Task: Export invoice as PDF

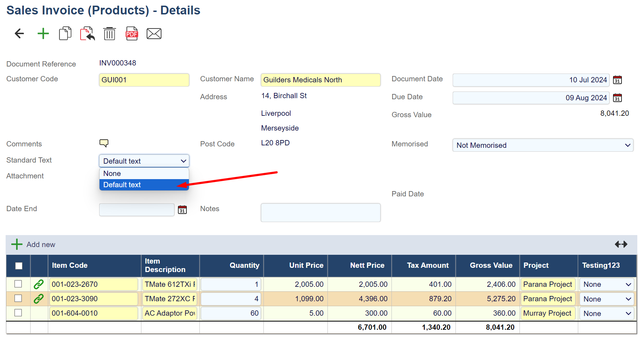Action: point(132,34)
